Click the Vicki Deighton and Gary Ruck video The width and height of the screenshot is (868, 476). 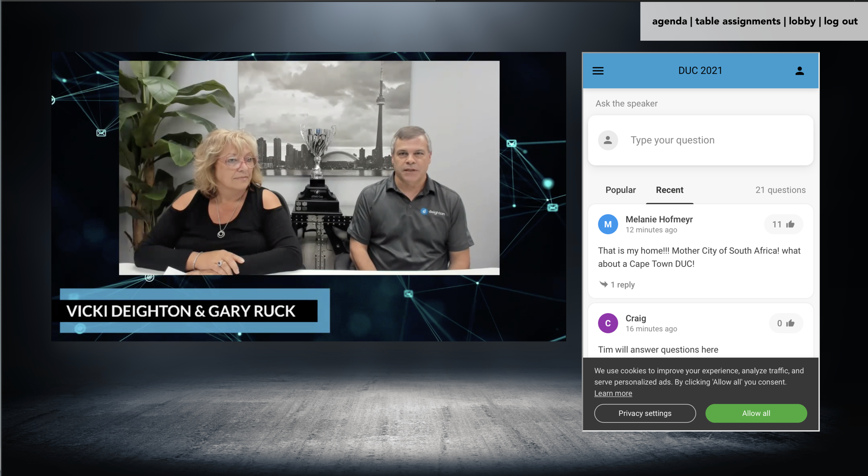click(309, 168)
